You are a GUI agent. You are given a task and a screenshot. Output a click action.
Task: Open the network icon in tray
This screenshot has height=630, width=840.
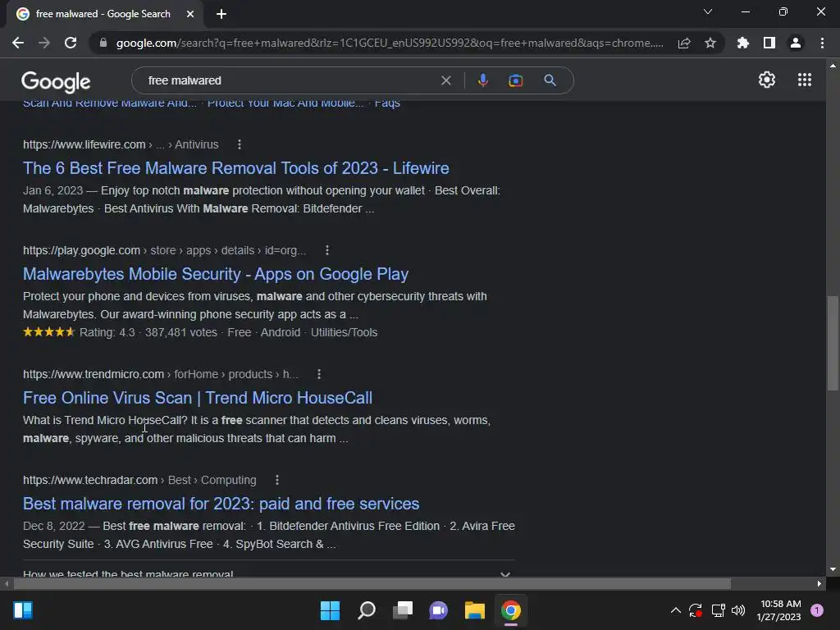click(x=718, y=610)
